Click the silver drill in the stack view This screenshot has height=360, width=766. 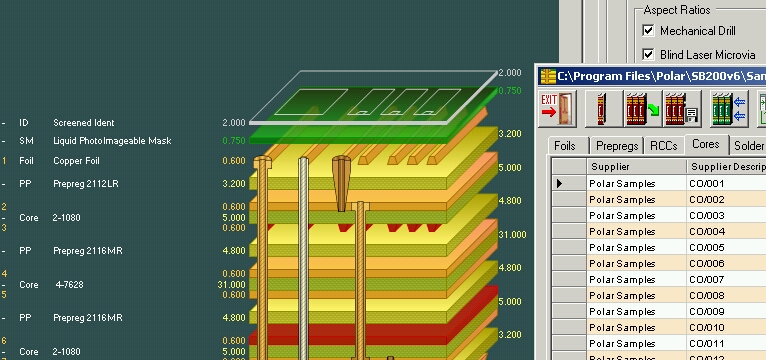click(303, 259)
